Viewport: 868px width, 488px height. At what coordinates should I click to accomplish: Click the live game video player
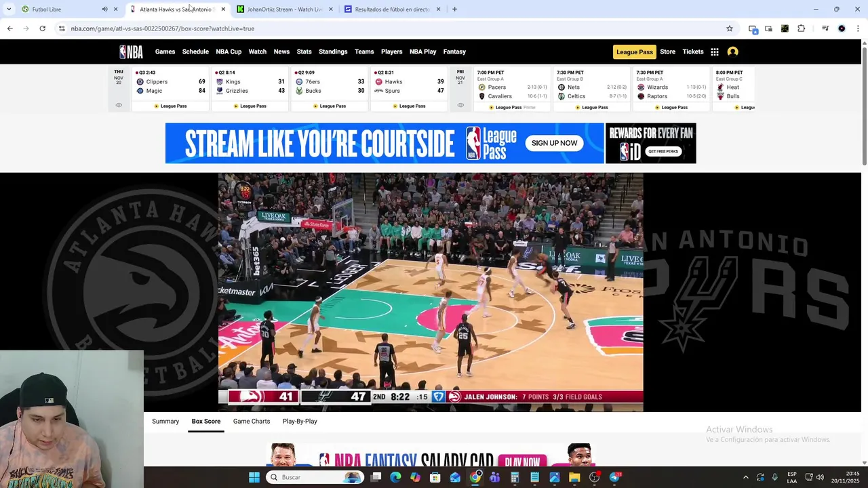431,292
